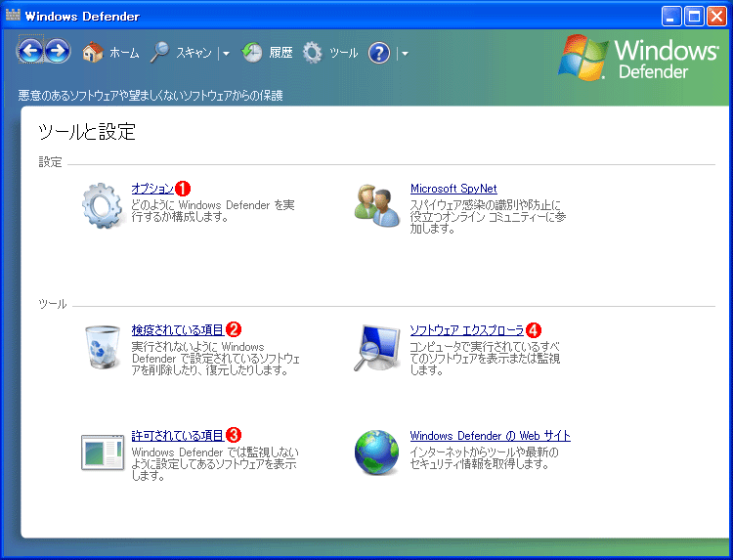Minimize the Windows Defender window

coord(671,17)
